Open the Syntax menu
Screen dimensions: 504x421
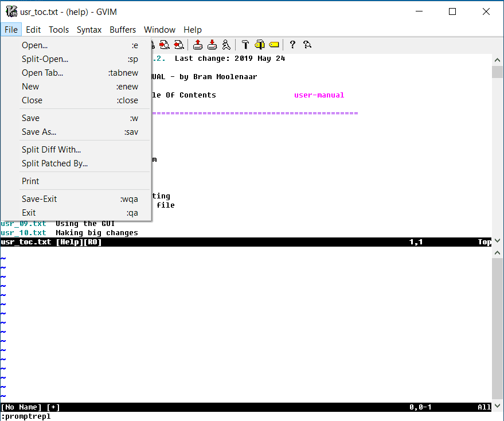click(89, 30)
